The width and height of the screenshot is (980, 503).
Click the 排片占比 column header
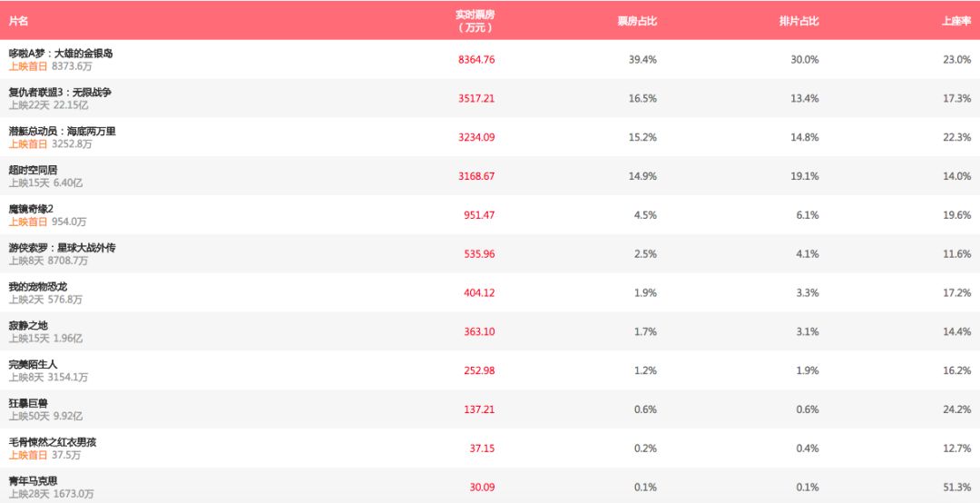tap(799, 21)
